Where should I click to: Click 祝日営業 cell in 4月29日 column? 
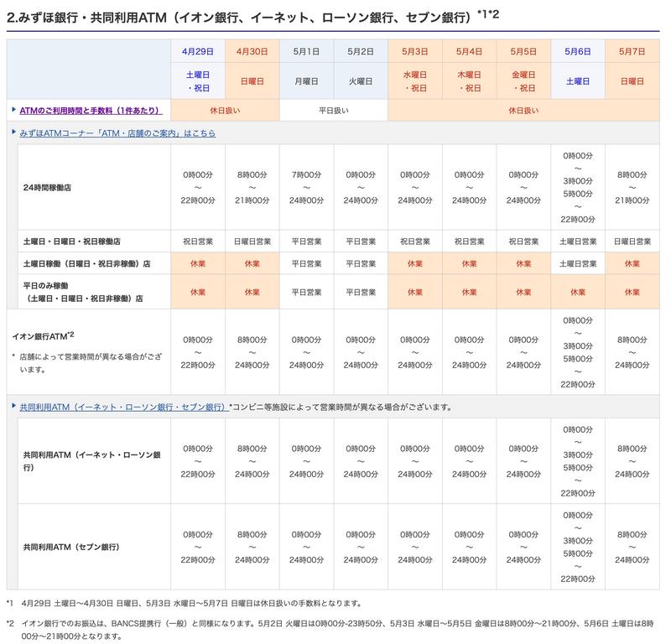(198, 241)
